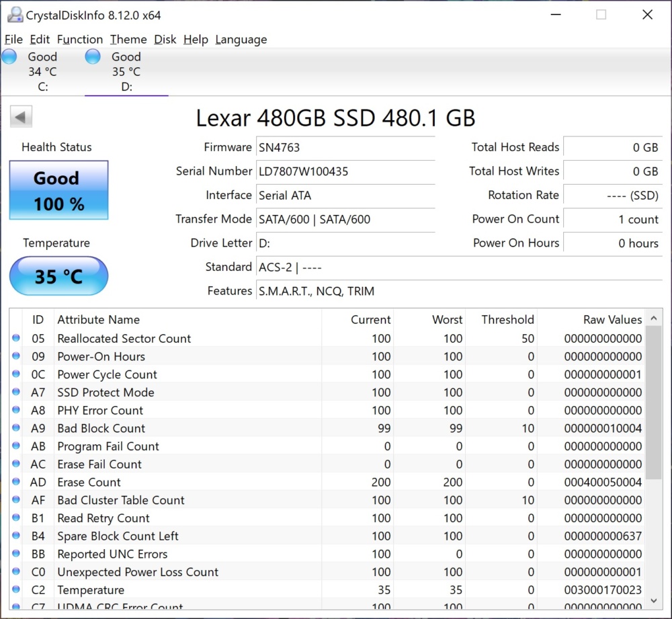Click raw value 000400050004 for Erase Count
This screenshot has height=619, width=672.
(x=603, y=483)
